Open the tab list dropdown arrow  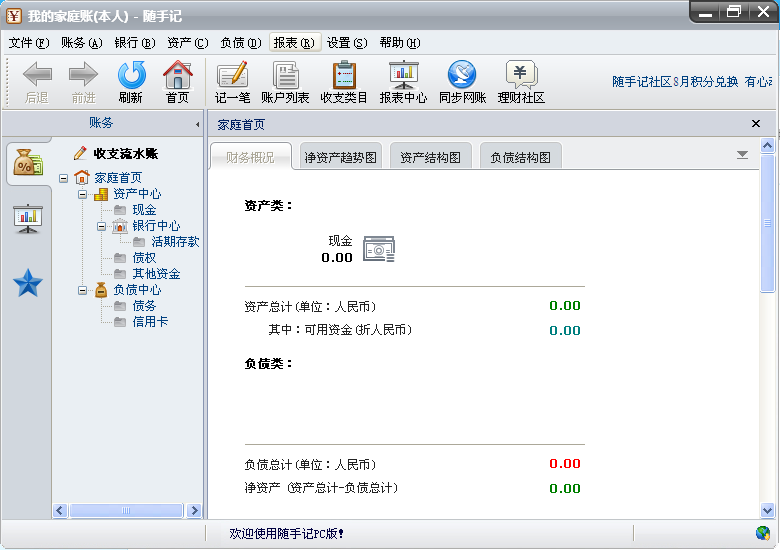click(742, 155)
